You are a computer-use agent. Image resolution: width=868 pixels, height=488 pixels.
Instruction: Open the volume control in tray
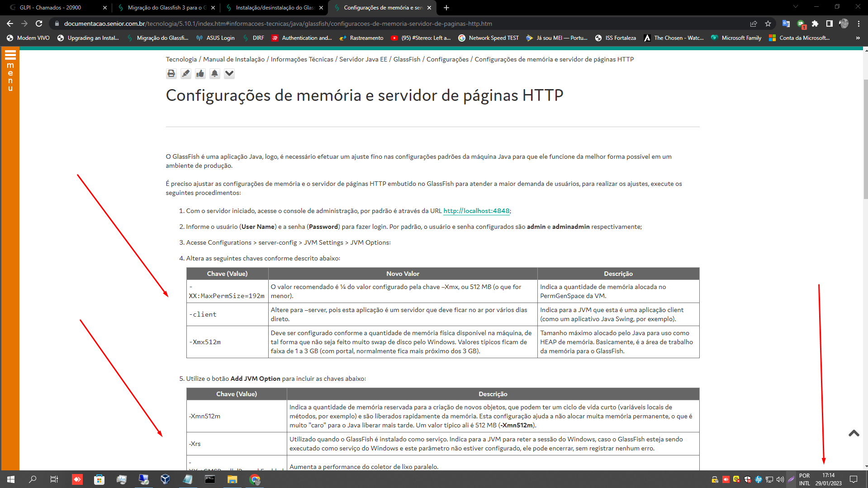coord(780,479)
